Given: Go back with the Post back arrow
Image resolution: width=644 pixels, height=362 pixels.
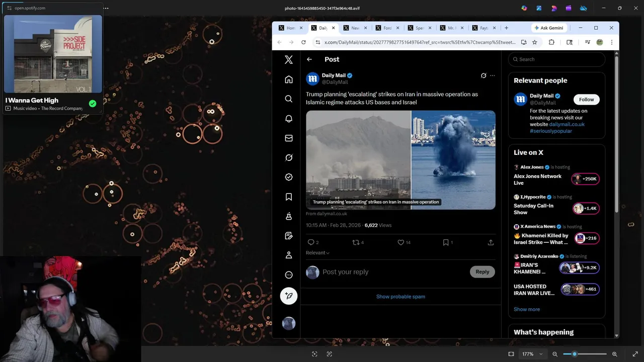Looking at the screenshot, I should pos(309,59).
